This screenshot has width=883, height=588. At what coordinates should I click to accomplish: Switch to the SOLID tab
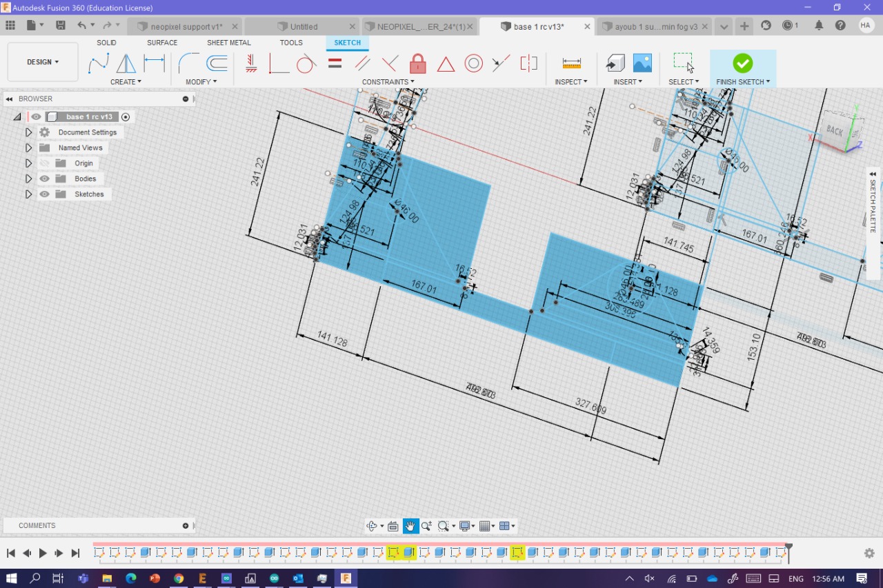click(x=106, y=43)
